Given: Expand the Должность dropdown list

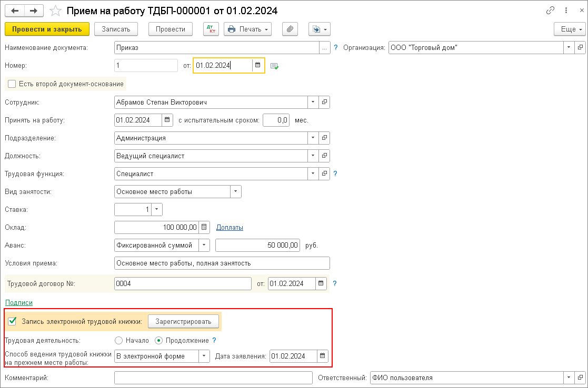Looking at the screenshot, I should (x=313, y=156).
